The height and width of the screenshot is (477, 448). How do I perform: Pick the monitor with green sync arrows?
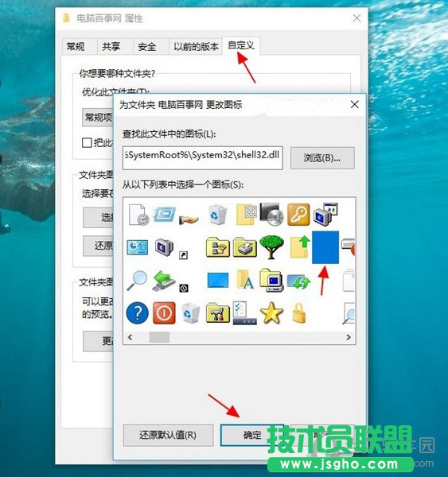click(x=298, y=281)
